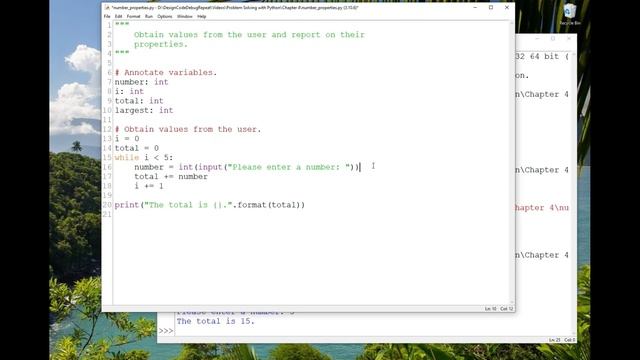Screen dimensions: 640x360
Task: Click the '# Annotate variables.' comment
Action: click(x=166, y=73)
